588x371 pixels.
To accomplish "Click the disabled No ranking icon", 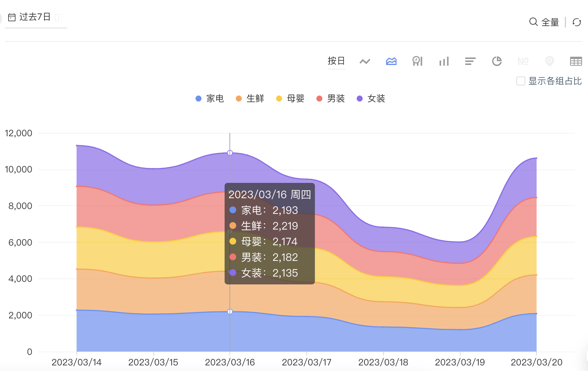I will [523, 61].
